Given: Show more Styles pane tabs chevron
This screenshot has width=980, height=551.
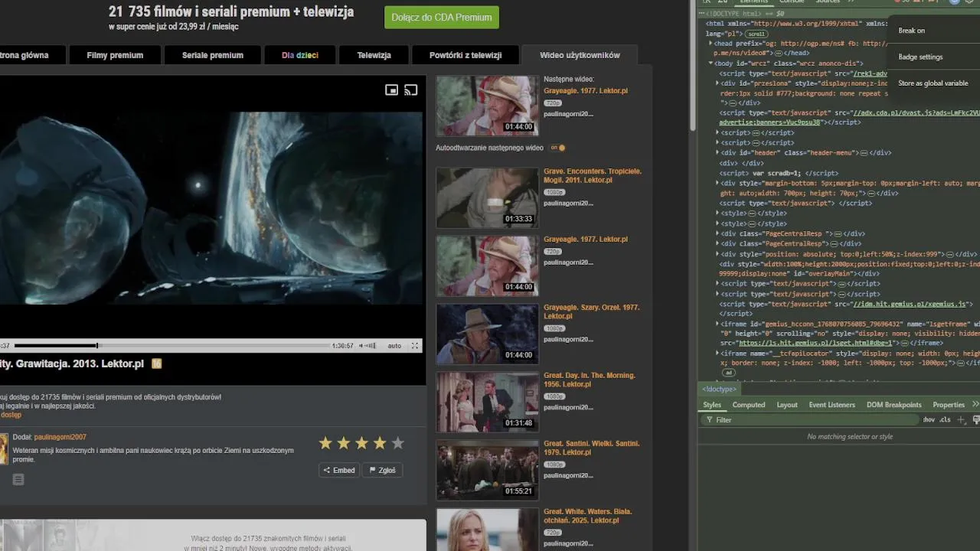Looking at the screenshot, I should point(975,404).
